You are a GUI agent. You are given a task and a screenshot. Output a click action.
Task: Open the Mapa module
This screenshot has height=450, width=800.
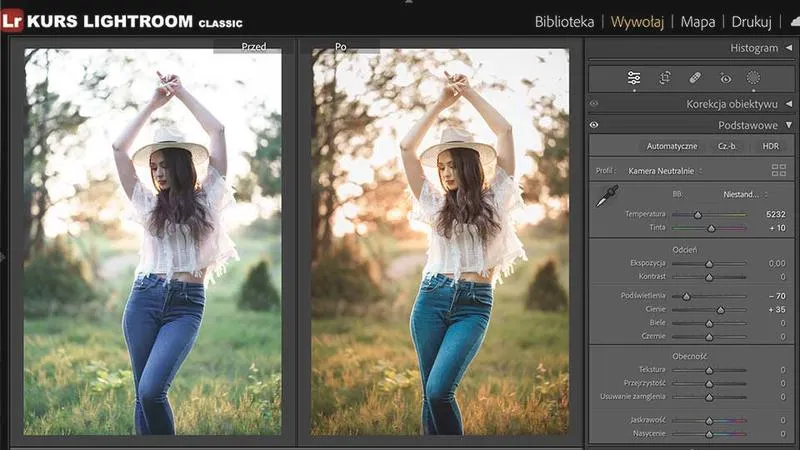click(697, 22)
